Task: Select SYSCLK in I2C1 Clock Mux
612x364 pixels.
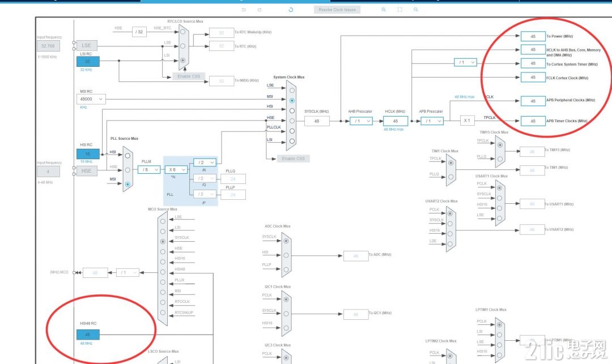Action: coord(286,314)
